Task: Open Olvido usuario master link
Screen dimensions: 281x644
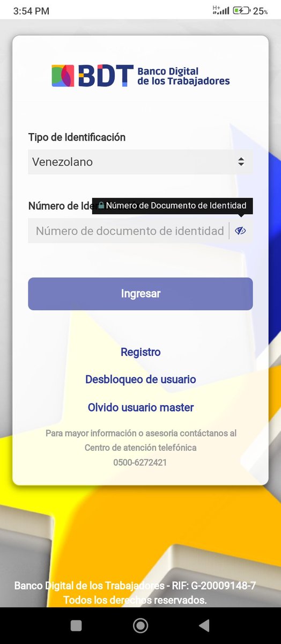Action: point(140,407)
